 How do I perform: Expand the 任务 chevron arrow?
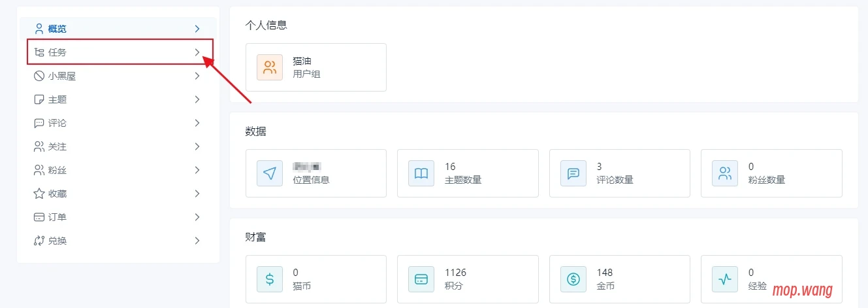pyautogui.click(x=197, y=52)
